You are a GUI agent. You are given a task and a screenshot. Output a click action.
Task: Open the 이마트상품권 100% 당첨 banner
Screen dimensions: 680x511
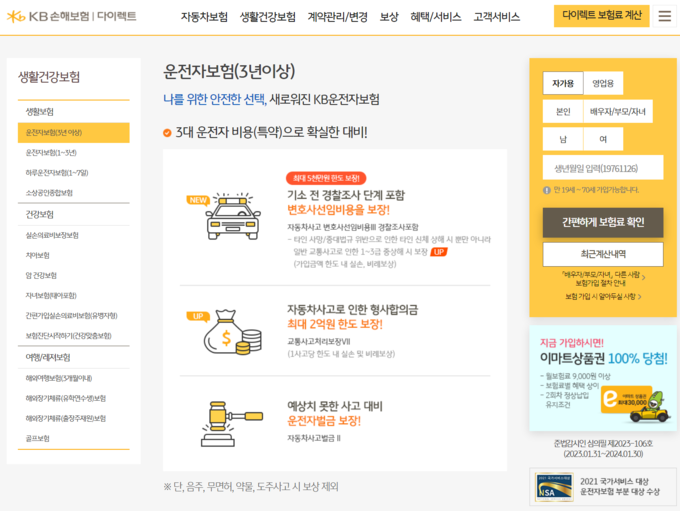[603, 378]
